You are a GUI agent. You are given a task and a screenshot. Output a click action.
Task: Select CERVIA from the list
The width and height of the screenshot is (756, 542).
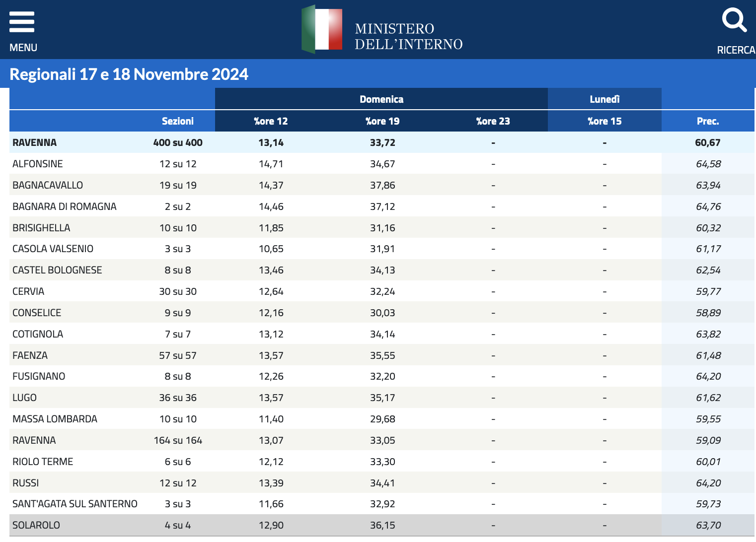click(x=28, y=291)
